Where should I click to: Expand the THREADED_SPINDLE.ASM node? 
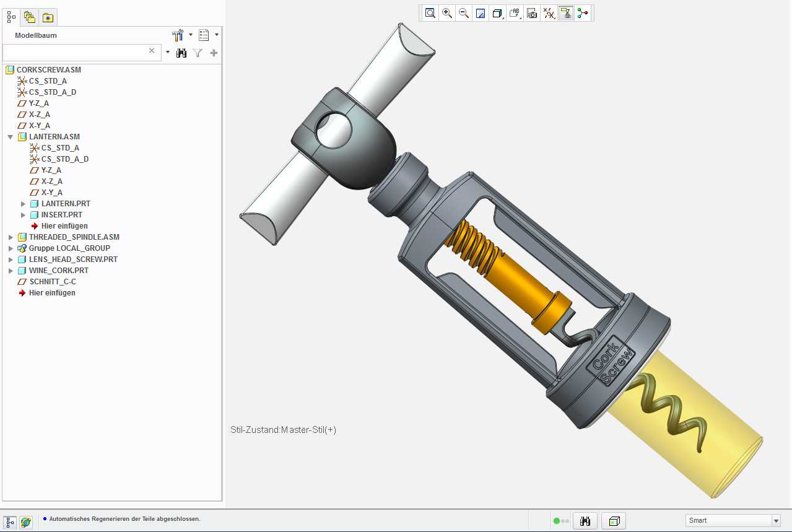tap(11, 237)
